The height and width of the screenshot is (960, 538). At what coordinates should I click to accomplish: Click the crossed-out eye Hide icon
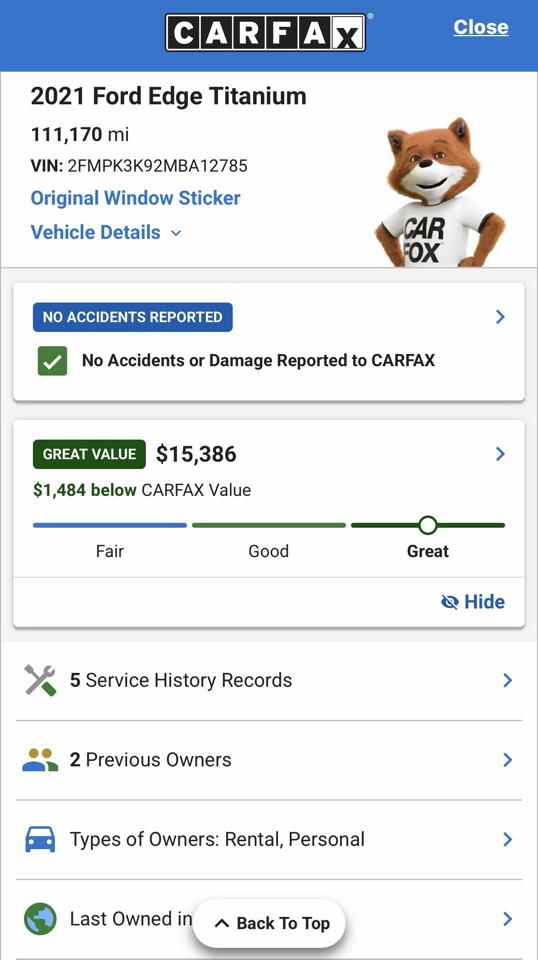(450, 602)
